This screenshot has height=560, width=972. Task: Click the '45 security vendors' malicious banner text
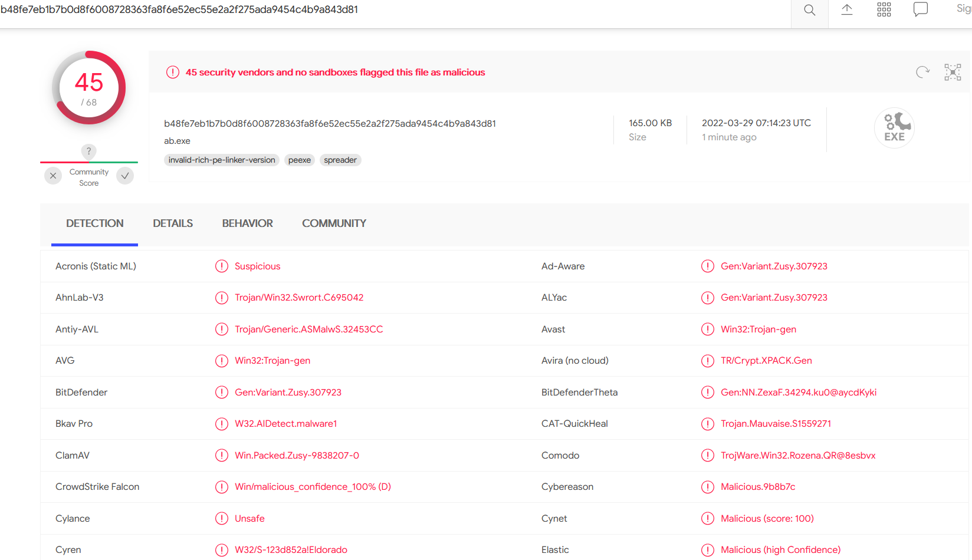coord(336,73)
